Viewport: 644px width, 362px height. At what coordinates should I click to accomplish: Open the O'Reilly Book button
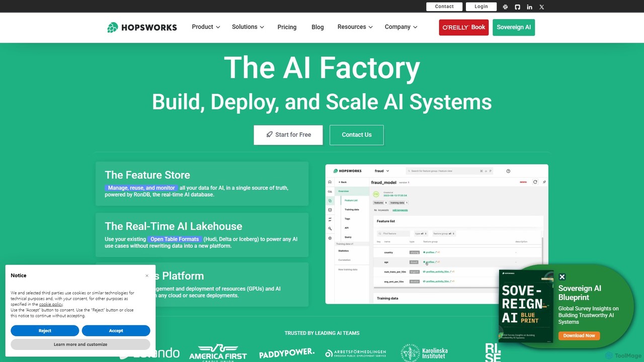tap(464, 27)
